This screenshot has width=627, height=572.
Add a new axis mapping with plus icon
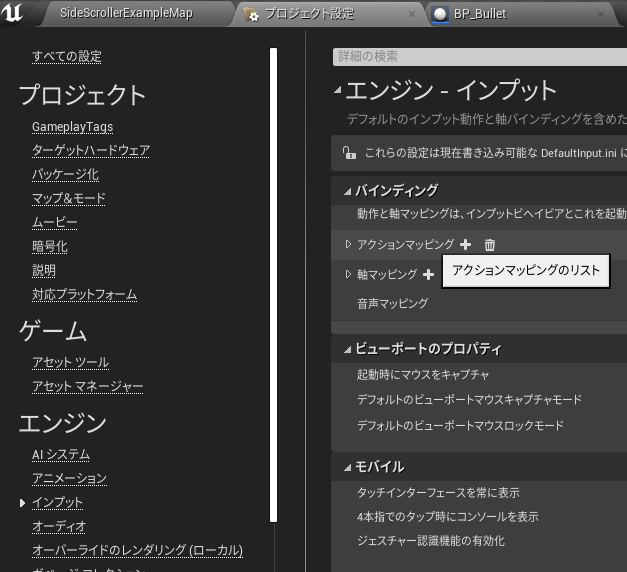coord(428,274)
